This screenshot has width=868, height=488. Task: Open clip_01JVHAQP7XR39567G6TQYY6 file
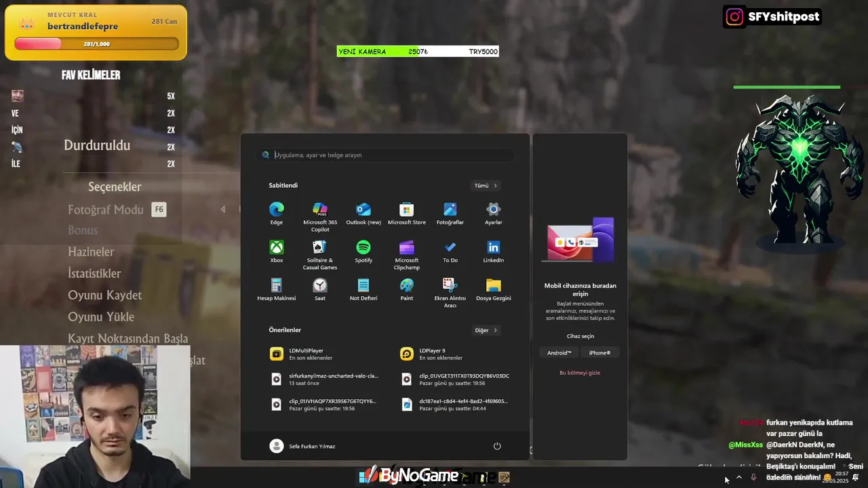click(324, 405)
